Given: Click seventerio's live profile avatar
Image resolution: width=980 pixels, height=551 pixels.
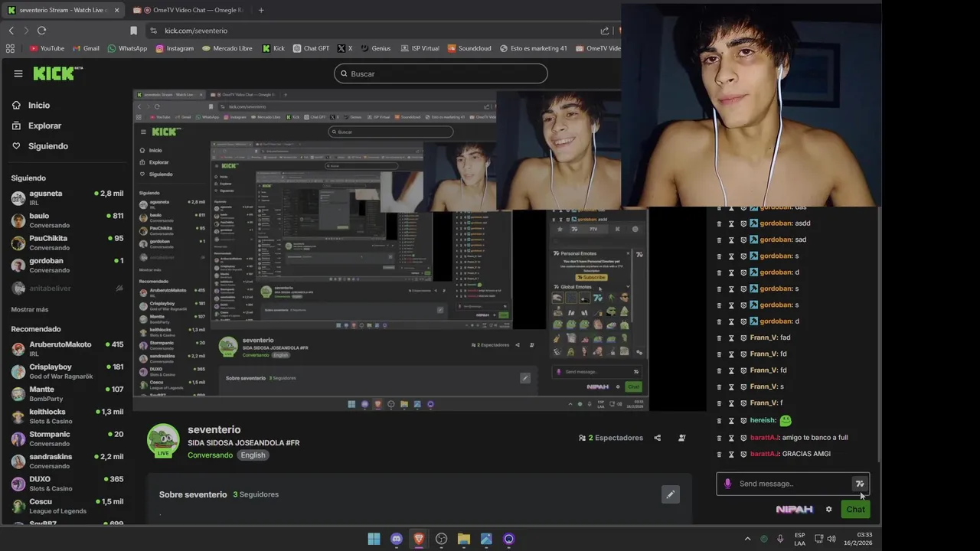Looking at the screenshot, I should (163, 440).
